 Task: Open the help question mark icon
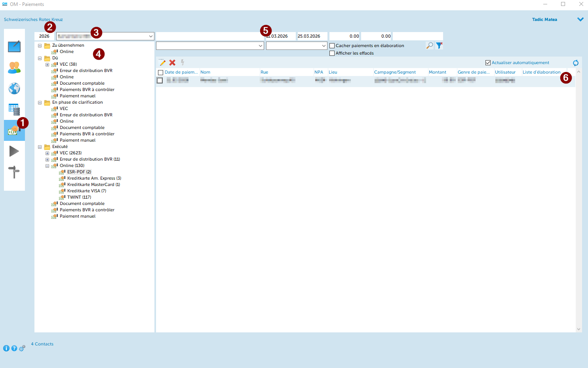click(14, 348)
